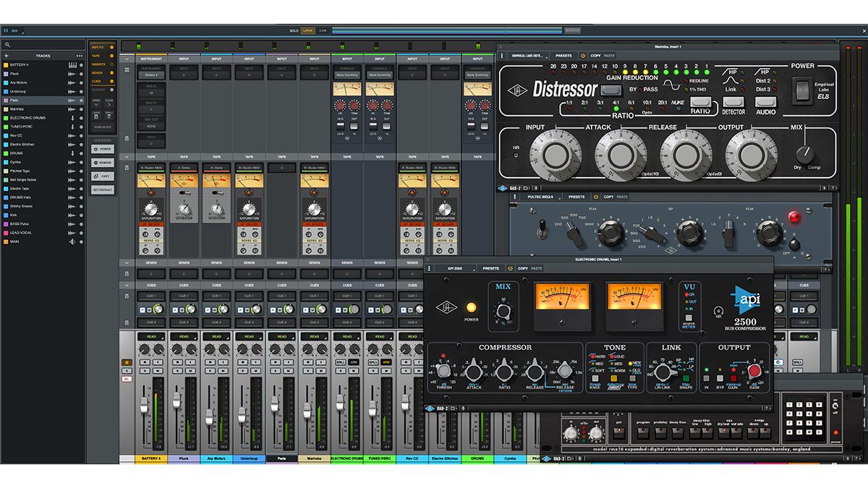The height and width of the screenshot is (488, 868).
Task: Select the Marimba track in list
Action: (42, 109)
